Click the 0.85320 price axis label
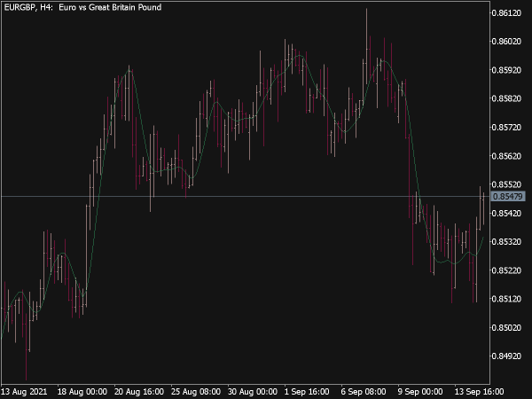 coord(506,242)
